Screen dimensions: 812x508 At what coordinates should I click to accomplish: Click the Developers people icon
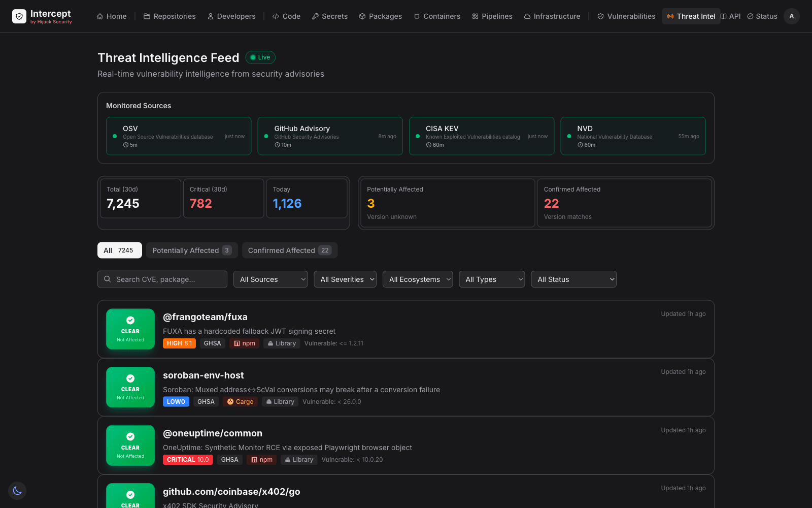[x=210, y=16]
